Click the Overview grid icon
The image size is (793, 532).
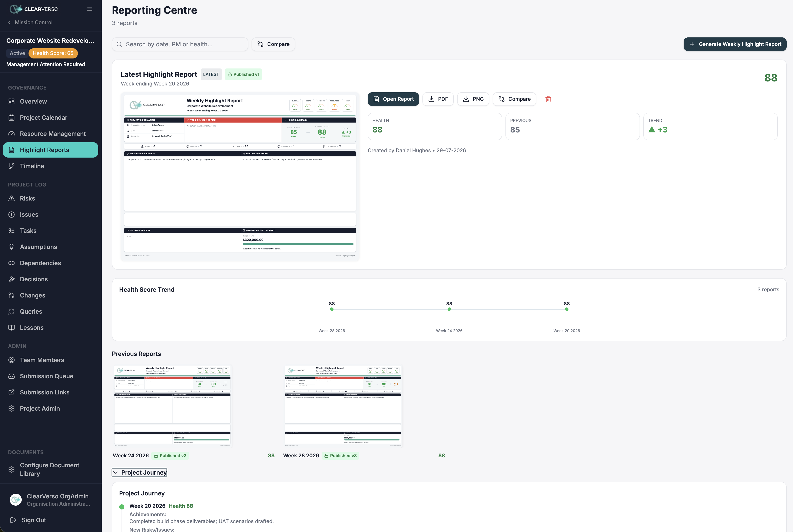[x=11, y=101]
